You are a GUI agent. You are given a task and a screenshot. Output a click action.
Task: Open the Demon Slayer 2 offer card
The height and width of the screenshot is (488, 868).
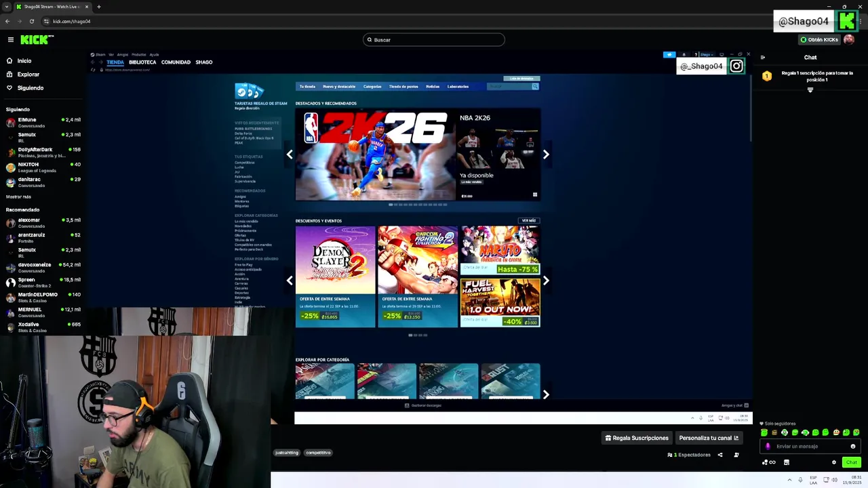click(335, 277)
